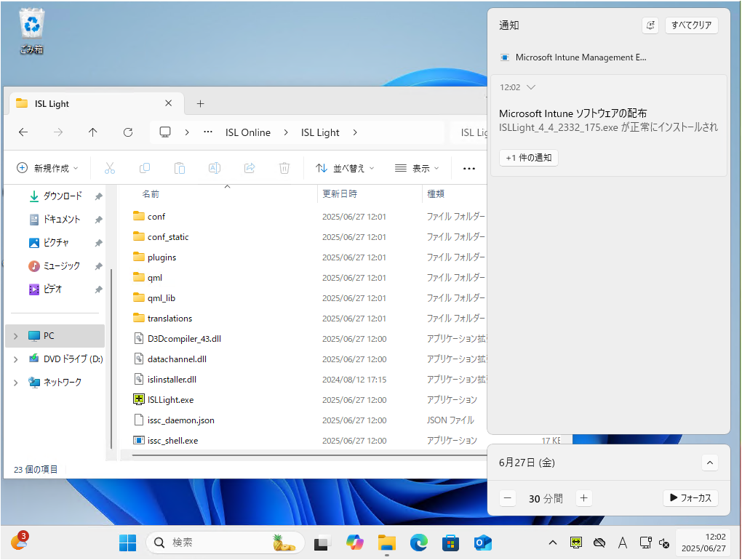Open the Recycle Bin desktop icon
Image resolution: width=742 pixels, height=560 pixels.
coord(32,31)
